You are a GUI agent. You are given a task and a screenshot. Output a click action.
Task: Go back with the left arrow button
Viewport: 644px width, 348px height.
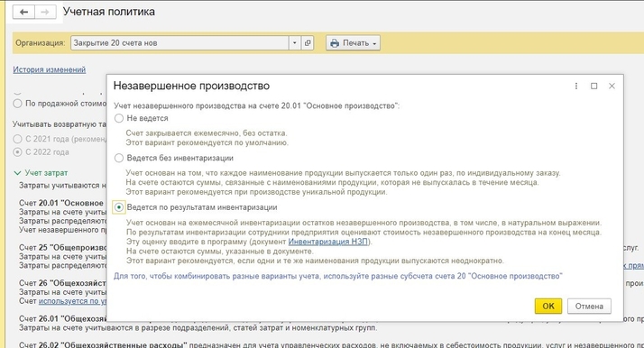pos(23,12)
